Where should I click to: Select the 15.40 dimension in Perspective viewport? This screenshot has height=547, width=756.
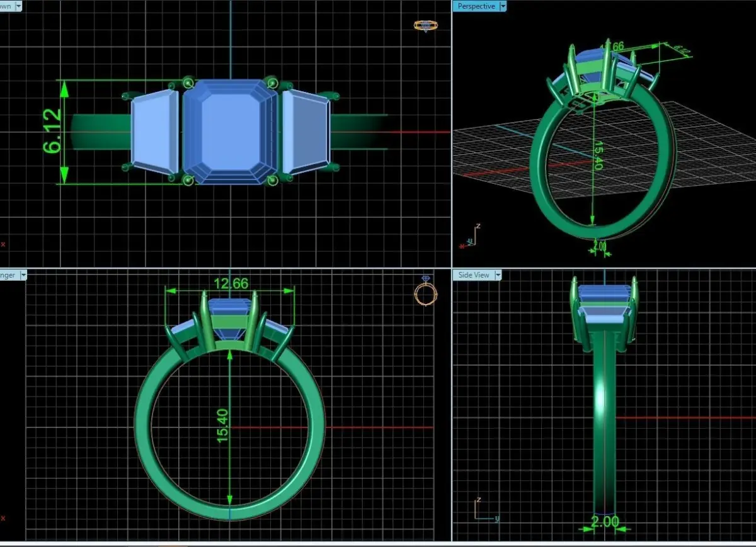pos(599,154)
